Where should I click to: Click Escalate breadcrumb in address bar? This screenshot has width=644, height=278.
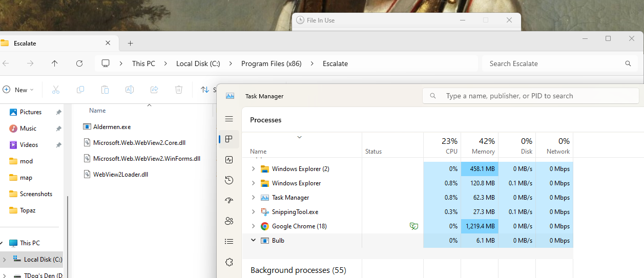click(335, 63)
